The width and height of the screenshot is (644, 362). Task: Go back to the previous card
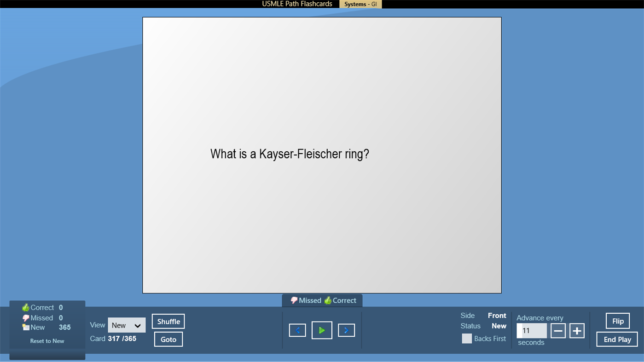(x=297, y=330)
